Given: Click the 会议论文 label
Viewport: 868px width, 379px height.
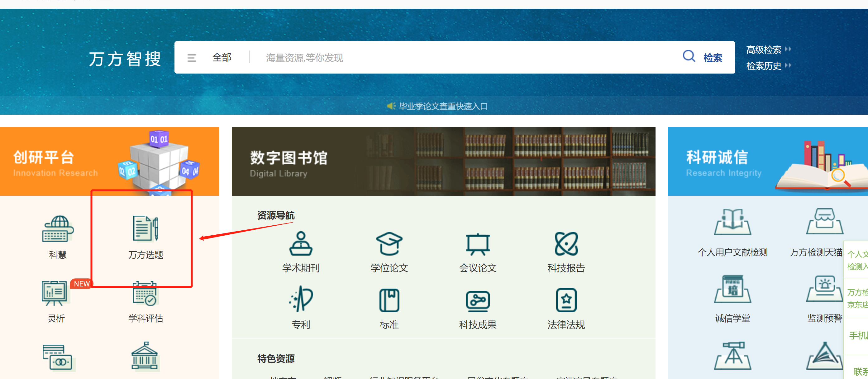Looking at the screenshot, I should [x=478, y=268].
